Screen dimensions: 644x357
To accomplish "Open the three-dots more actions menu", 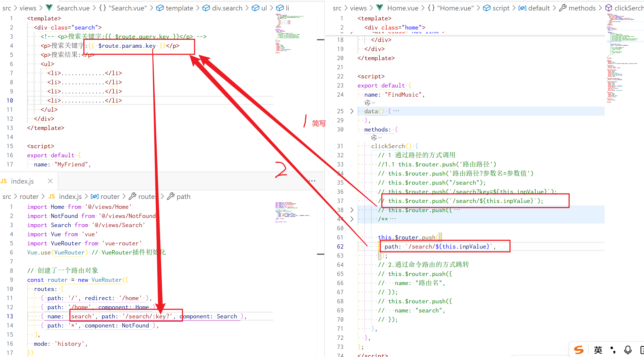I will point(312,181).
